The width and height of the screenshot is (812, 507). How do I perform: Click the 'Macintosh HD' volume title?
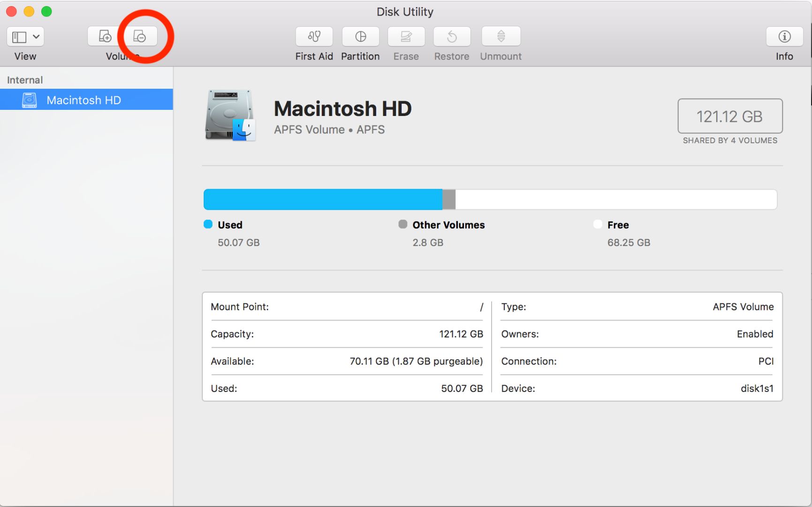click(x=343, y=109)
